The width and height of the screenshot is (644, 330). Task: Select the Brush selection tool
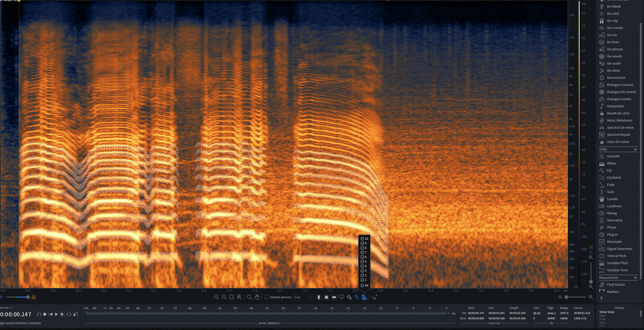click(x=349, y=297)
